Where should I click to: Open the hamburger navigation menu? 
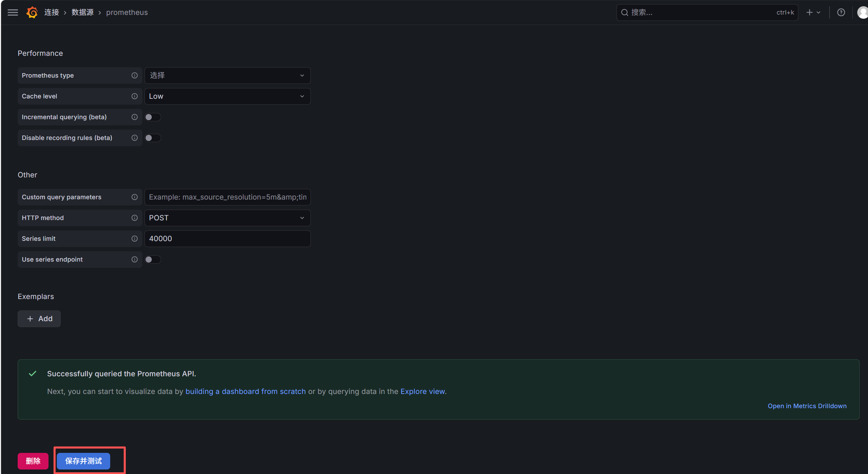13,12
